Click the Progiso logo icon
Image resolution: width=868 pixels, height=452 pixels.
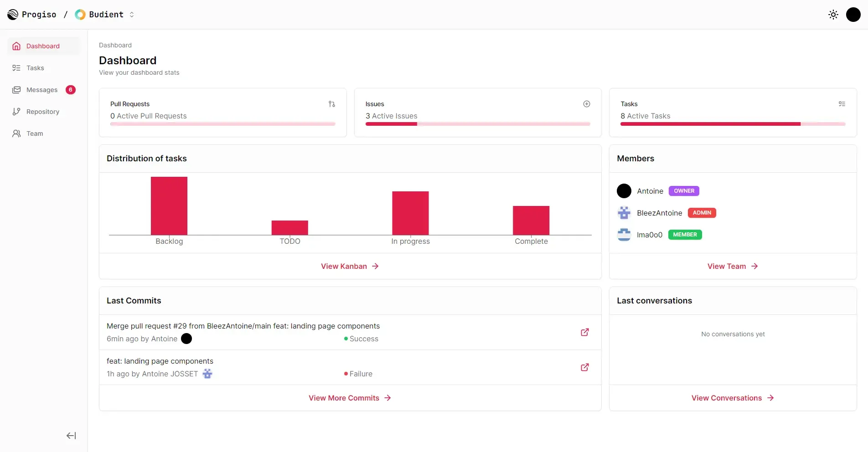click(13, 15)
